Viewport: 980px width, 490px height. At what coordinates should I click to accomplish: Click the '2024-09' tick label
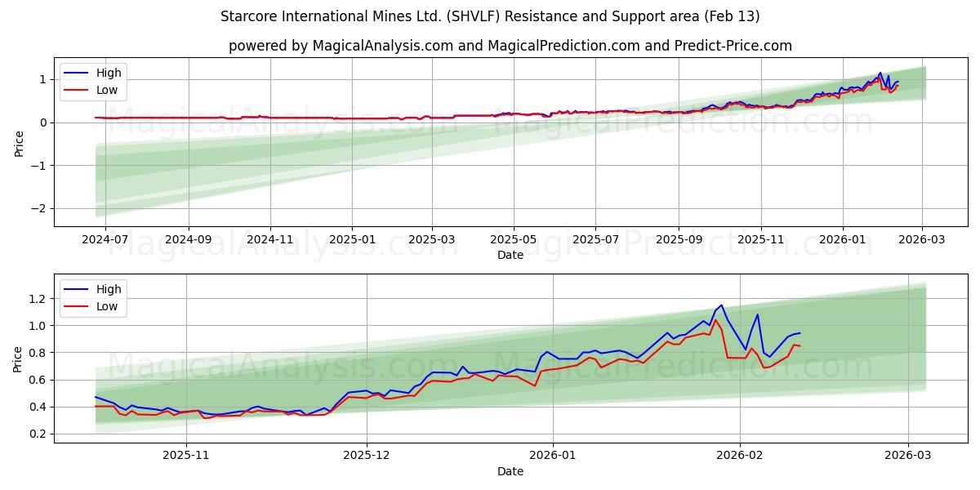pyautogui.click(x=189, y=239)
